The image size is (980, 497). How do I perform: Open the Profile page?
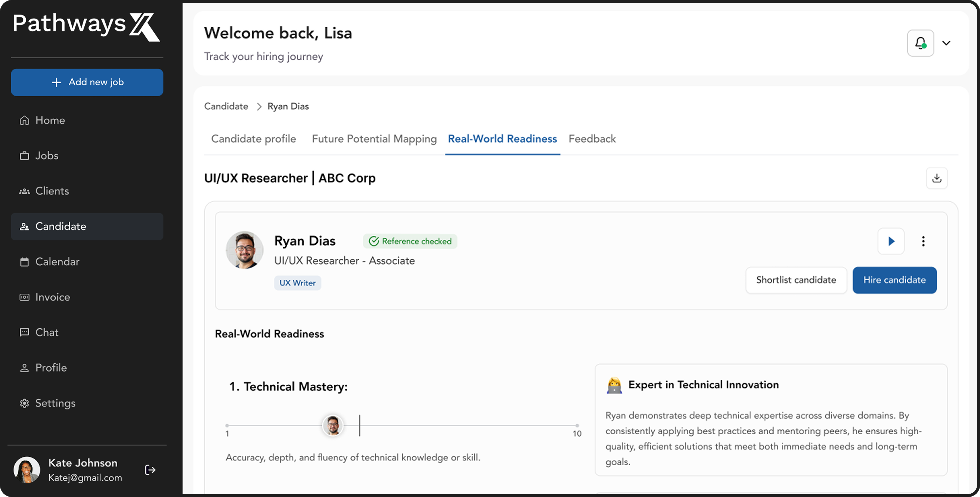point(87,368)
